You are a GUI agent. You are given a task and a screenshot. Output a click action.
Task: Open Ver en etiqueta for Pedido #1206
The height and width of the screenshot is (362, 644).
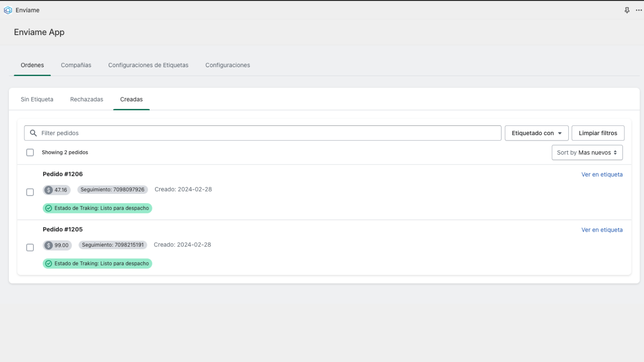(x=602, y=175)
